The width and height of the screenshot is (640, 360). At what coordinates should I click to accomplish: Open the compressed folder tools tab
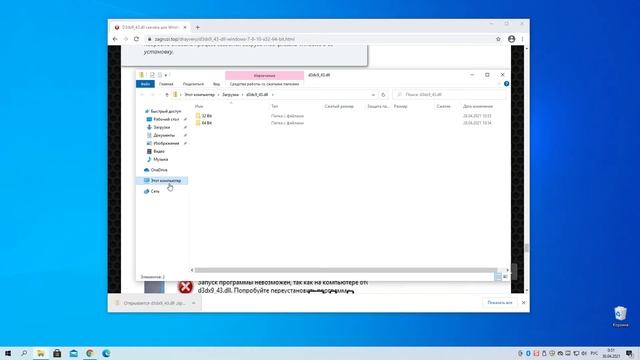(x=264, y=84)
